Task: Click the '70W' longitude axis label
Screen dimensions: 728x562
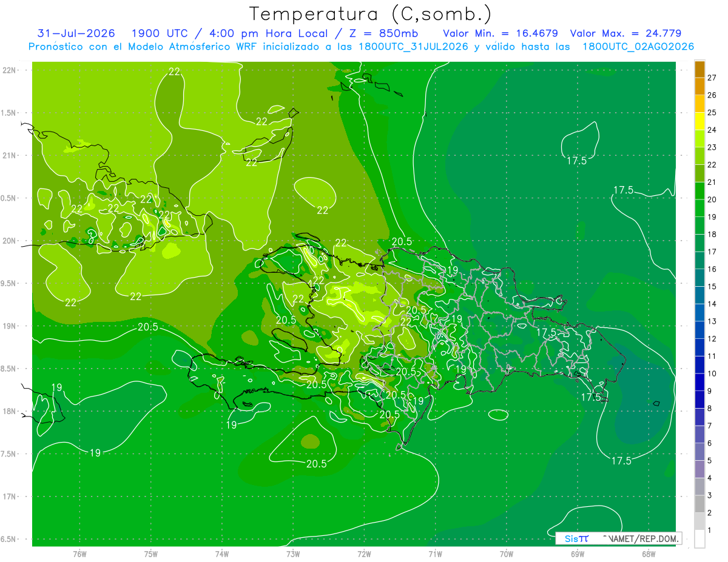Action: pyautogui.click(x=506, y=554)
